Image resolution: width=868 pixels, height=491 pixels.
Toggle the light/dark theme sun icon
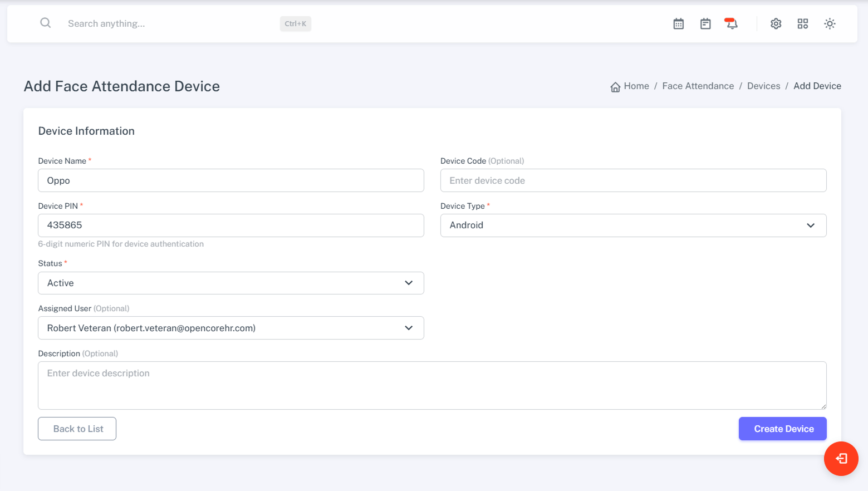click(830, 24)
